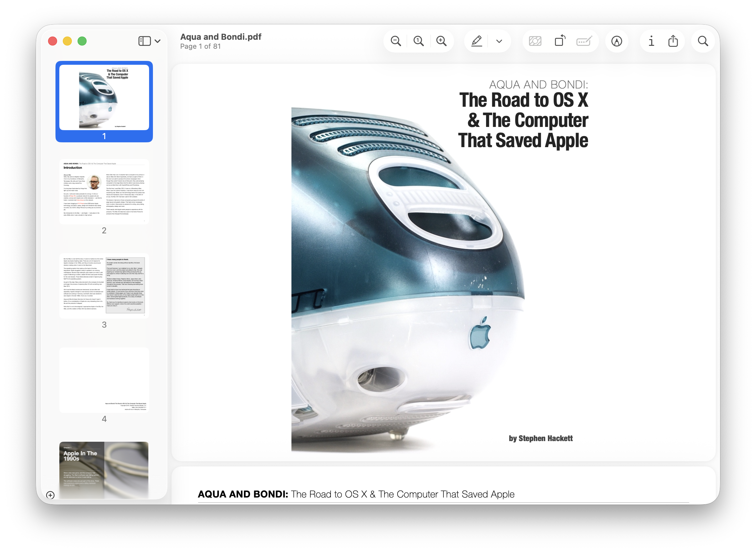Select page 2 Introduction thumbnail

click(x=104, y=192)
